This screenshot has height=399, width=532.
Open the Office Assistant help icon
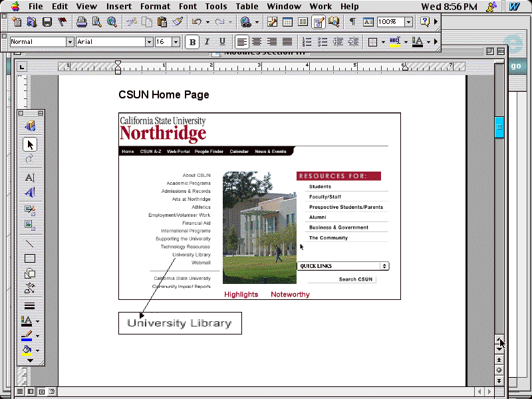[425, 22]
